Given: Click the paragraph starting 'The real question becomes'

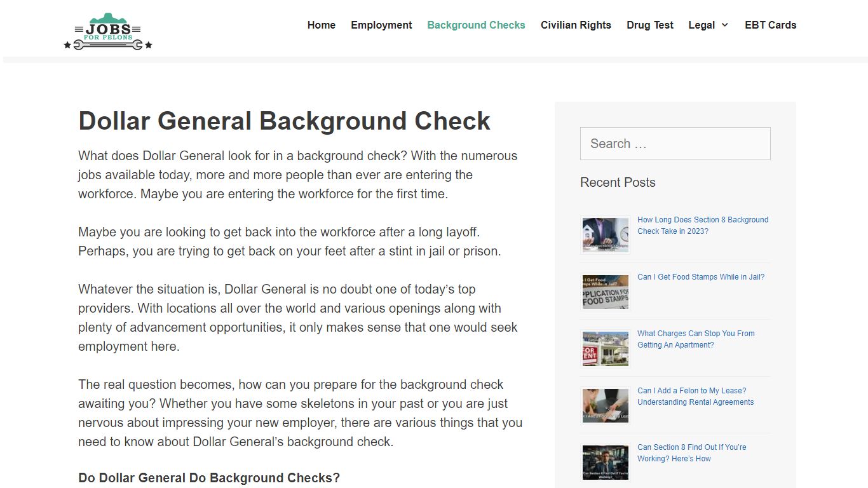Looking at the screenshot, I should pyautogui.click(x=300, y=413).
